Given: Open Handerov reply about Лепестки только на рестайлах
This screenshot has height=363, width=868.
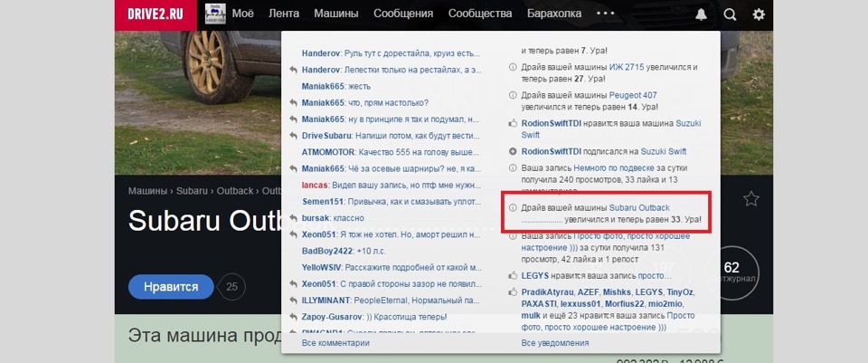Looking at the screenshot, I should coord(391,70).
